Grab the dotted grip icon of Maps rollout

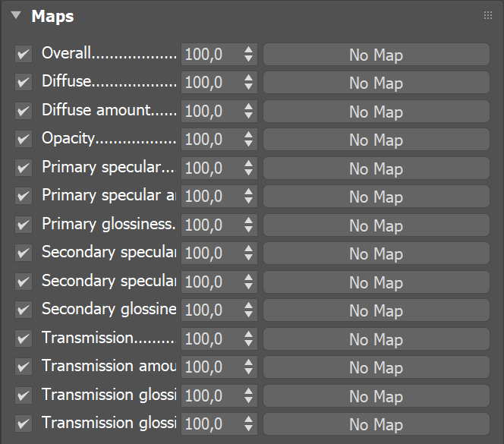pyautogui.click(x=487, y=15)
